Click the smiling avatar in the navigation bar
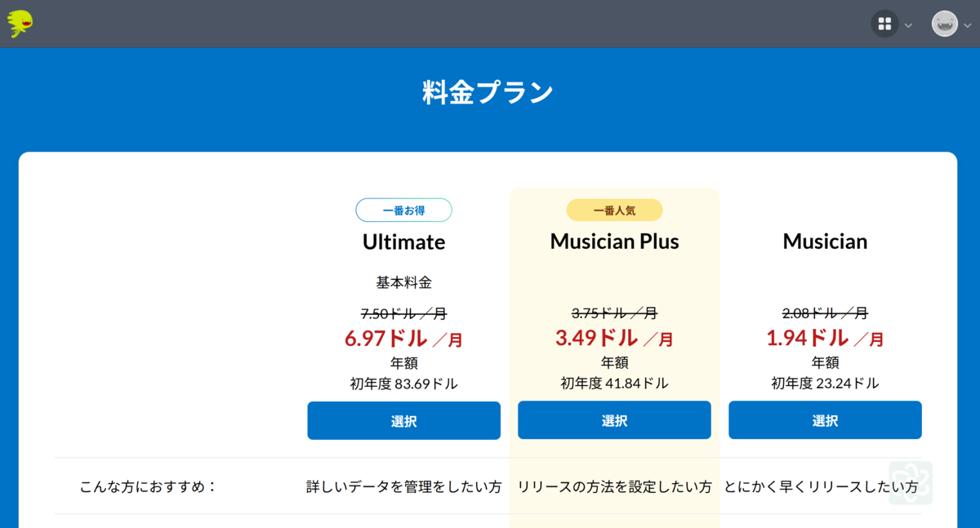Viewport: 980px width, 528px height. click(x=945, y=24)
